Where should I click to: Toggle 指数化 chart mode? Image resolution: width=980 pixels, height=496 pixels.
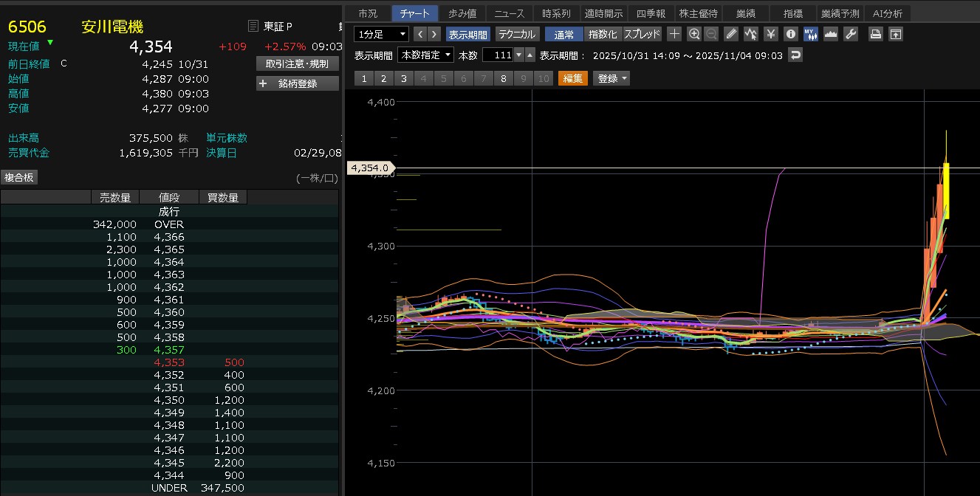(602, 34)
